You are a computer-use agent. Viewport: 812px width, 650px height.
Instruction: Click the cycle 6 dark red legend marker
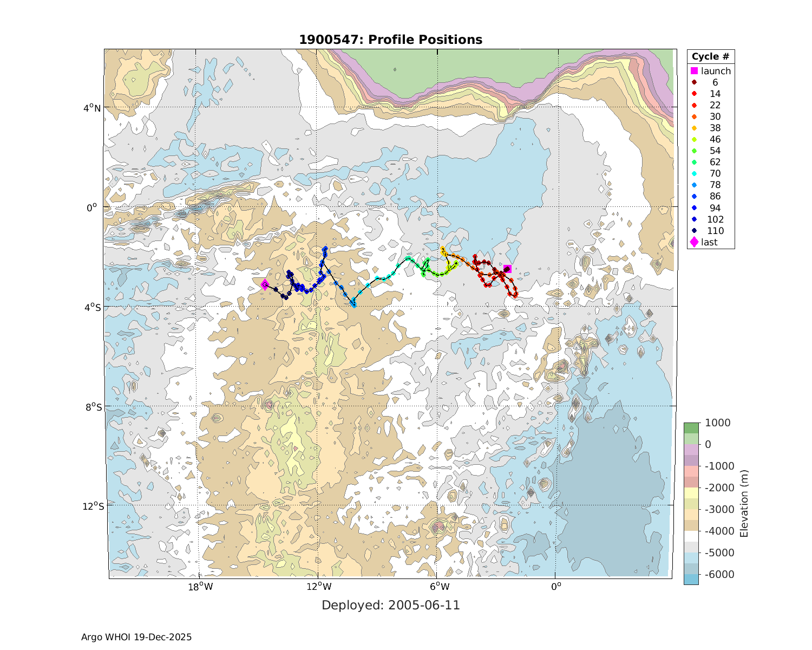click(x=694, y=82)
